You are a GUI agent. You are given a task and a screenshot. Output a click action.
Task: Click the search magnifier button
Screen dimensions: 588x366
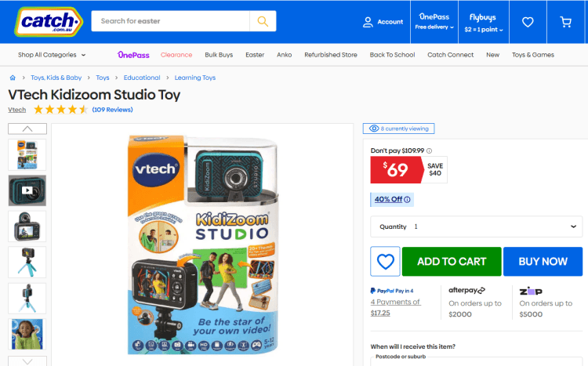point(263,21)
